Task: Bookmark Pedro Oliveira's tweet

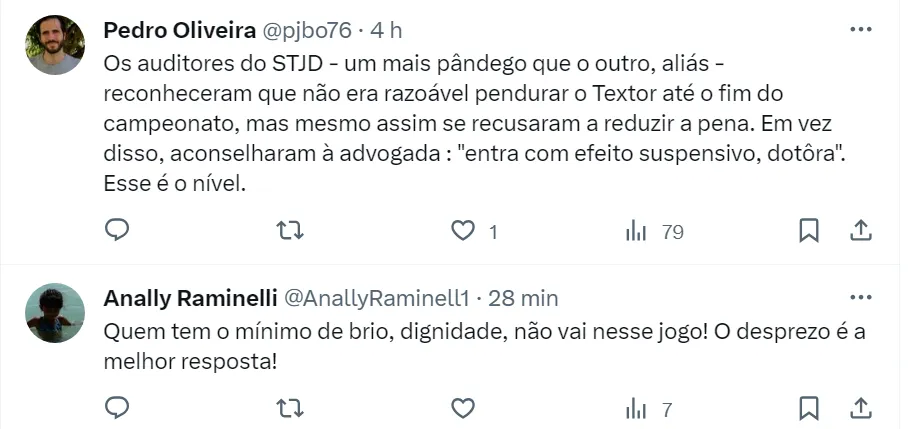Action: 809,231
